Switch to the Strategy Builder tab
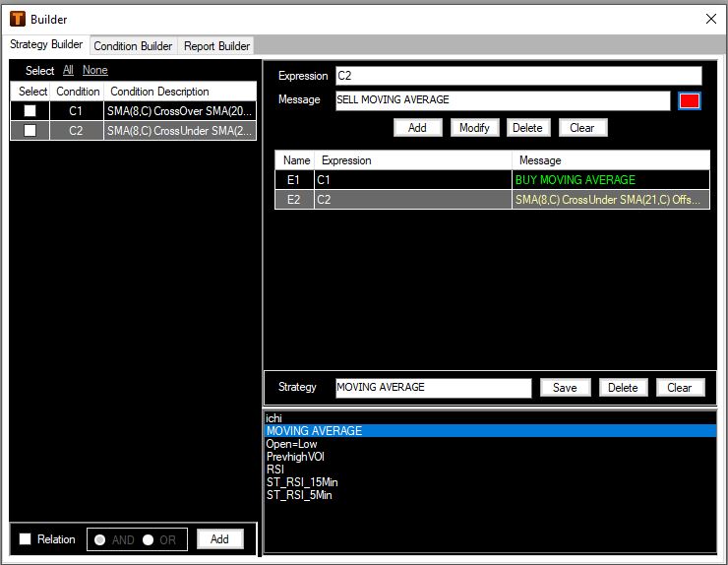 point(46,44)
